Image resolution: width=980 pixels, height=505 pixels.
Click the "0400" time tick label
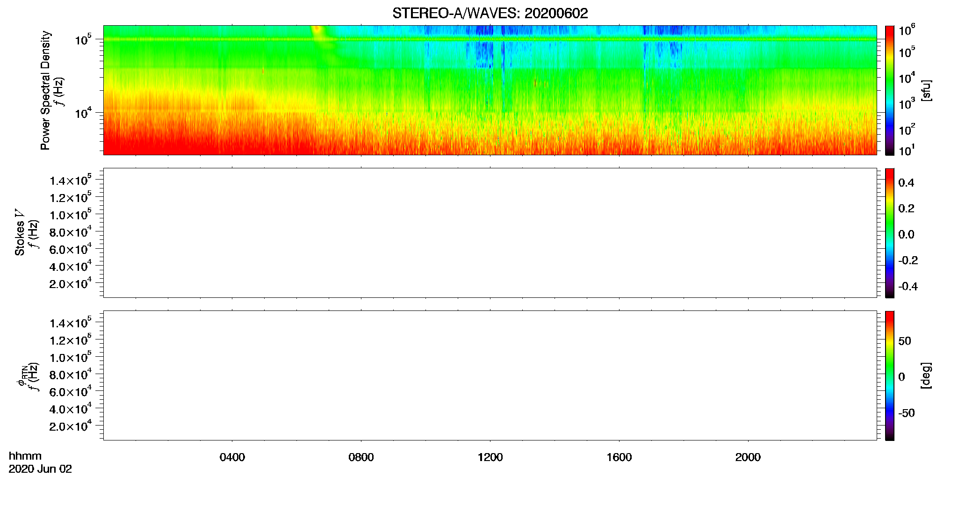point(232,457)
